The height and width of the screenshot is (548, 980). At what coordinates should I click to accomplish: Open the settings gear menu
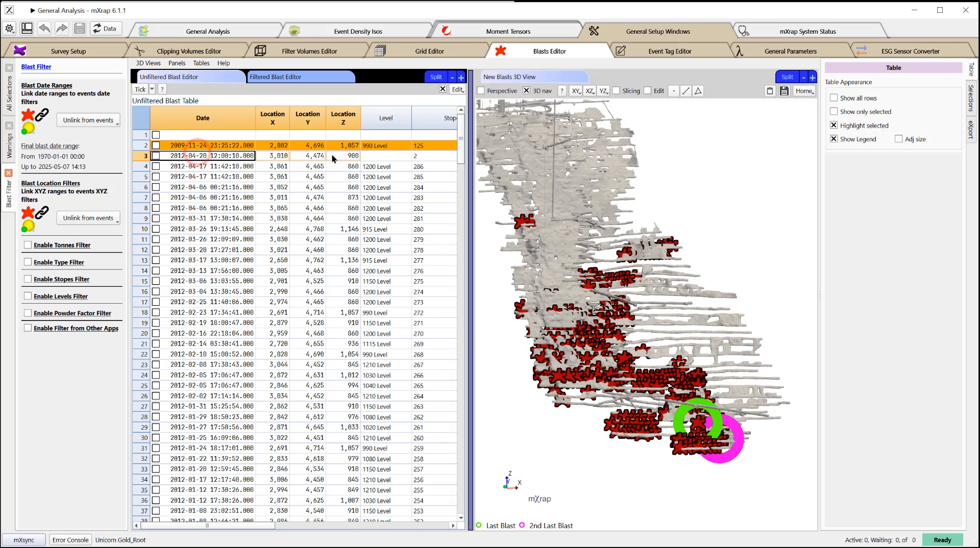[x=10, y=29]
